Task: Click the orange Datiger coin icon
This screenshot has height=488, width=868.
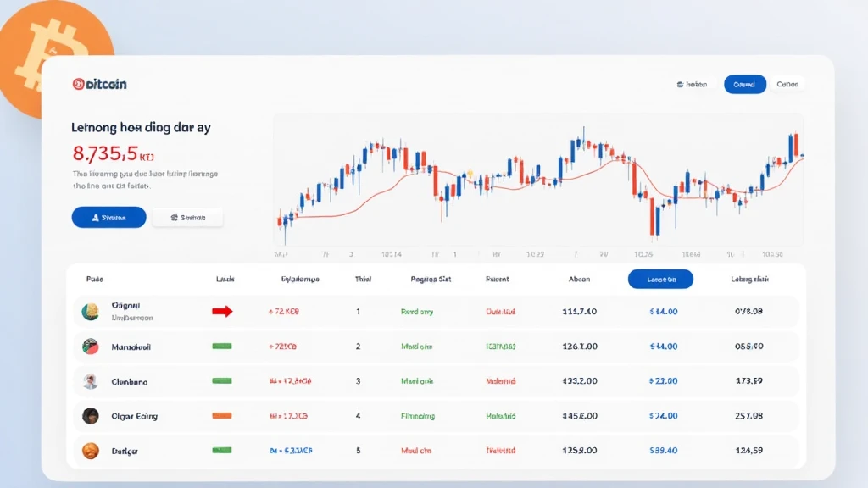Action: (x=91, y=451)
